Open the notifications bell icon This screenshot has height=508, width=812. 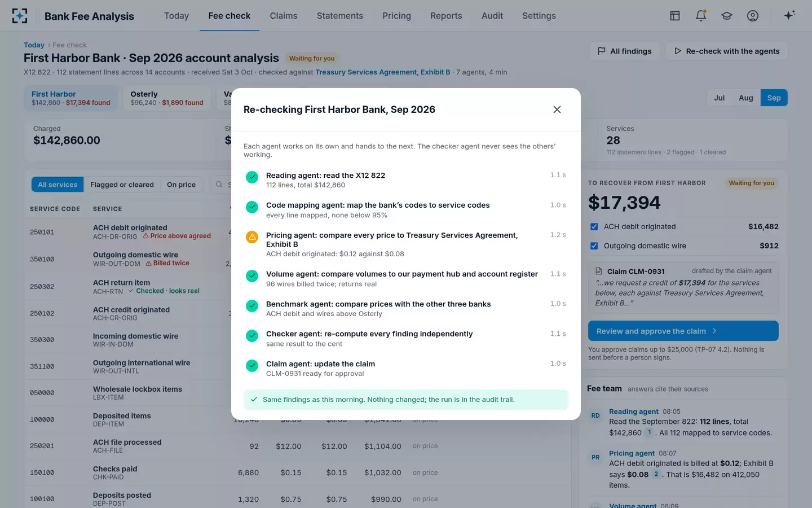[x=701, y=16]
